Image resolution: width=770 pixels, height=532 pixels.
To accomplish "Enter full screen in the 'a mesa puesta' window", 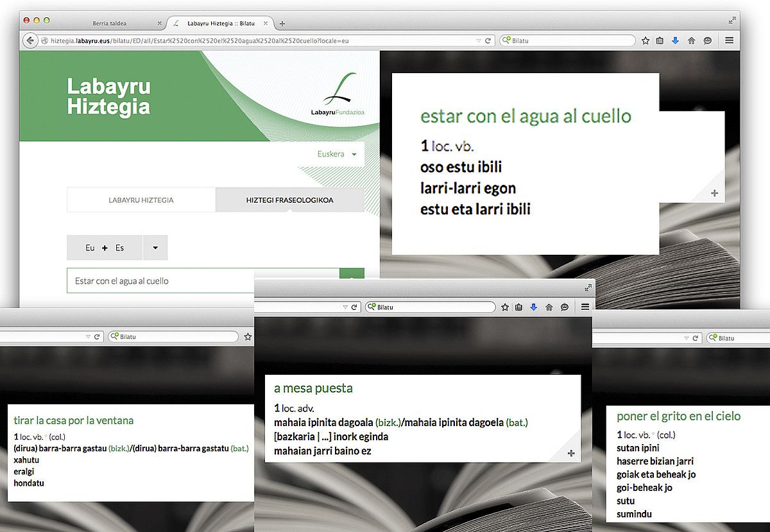I will pyautogui.click(x=588, y=287).
